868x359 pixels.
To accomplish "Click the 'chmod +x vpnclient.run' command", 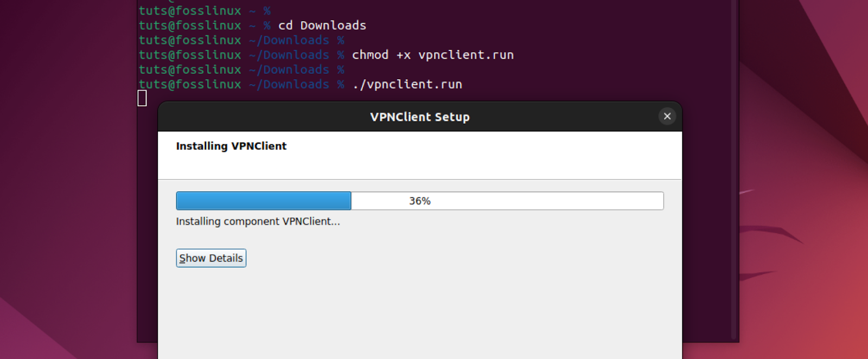I will (x=433, y=55).
